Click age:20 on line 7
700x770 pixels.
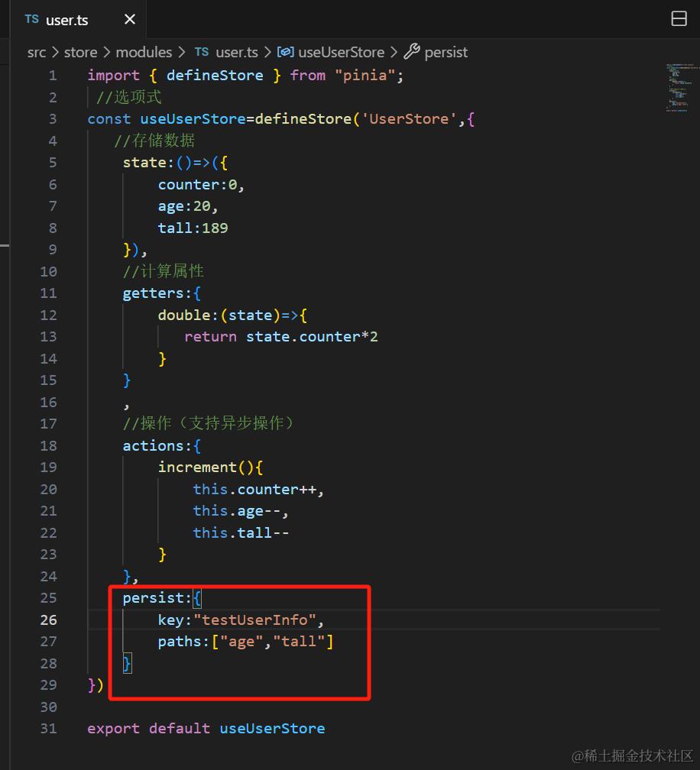pyautogui.click(x=184, y=206)
